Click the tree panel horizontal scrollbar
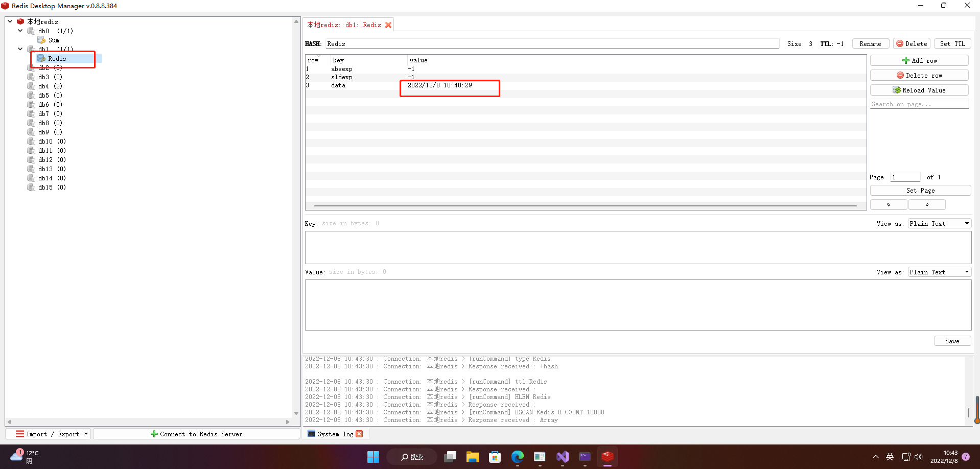Screen dimensions: 980x469 point(148,422)
